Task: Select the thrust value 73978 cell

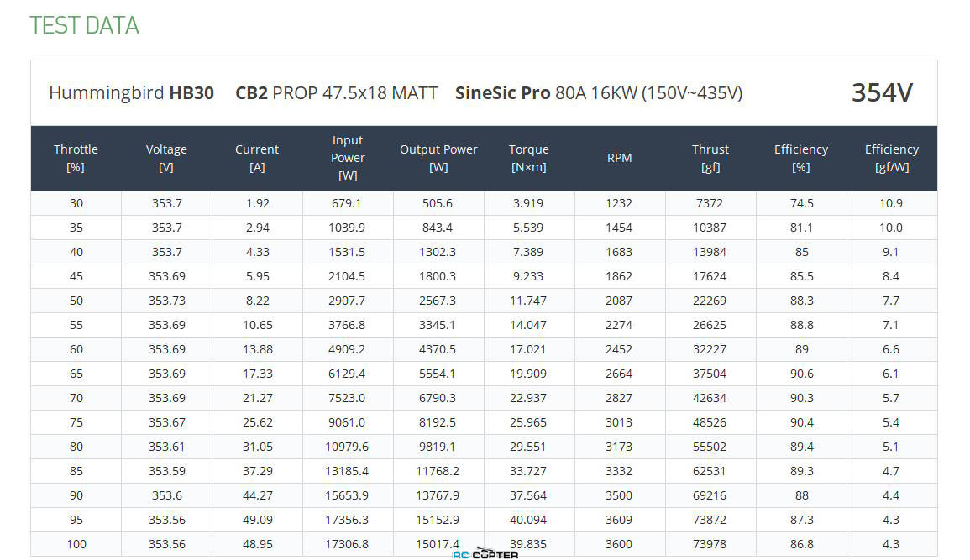Action: (x=710, y=544)
